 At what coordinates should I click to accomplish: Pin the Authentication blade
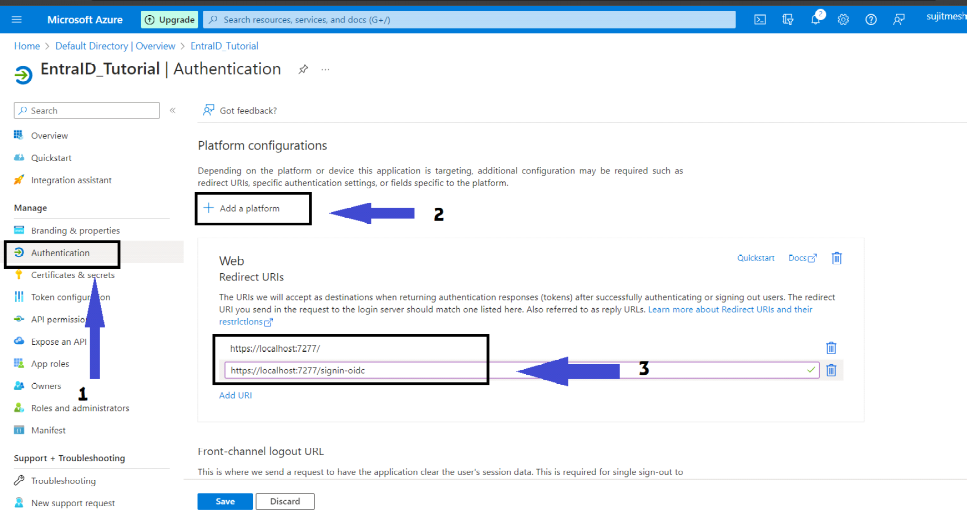[303, 69]
